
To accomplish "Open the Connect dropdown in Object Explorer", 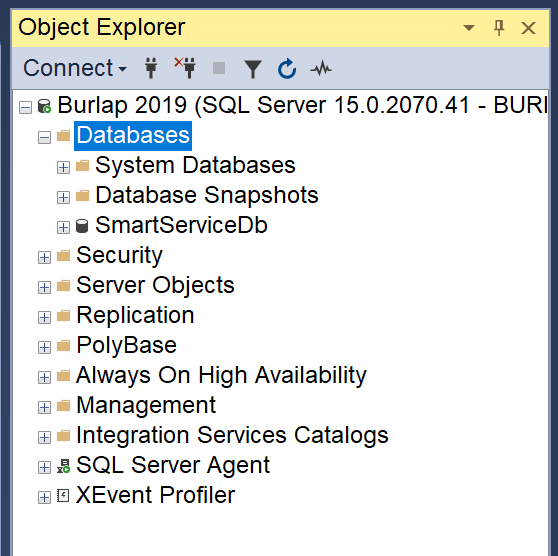I will click(x=75, y=68).
